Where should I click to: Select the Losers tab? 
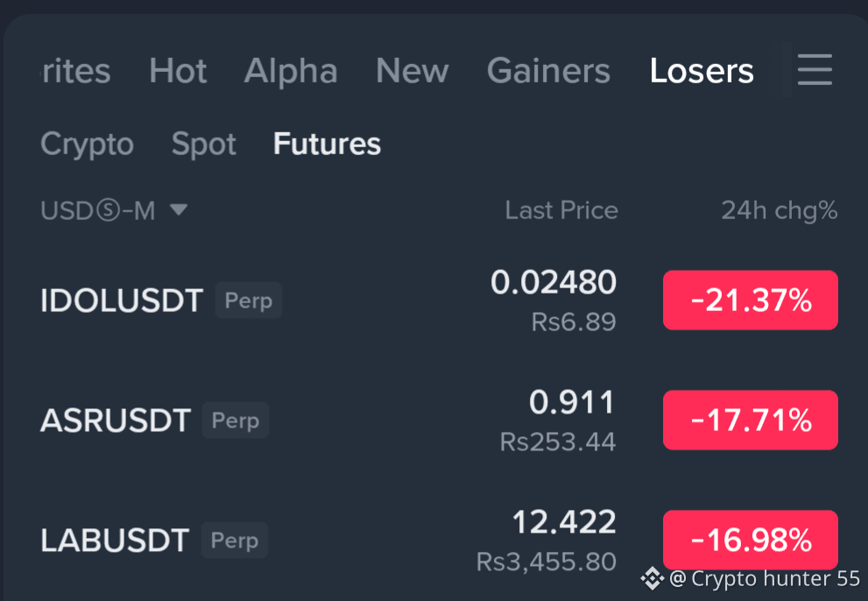coord(702,70)
